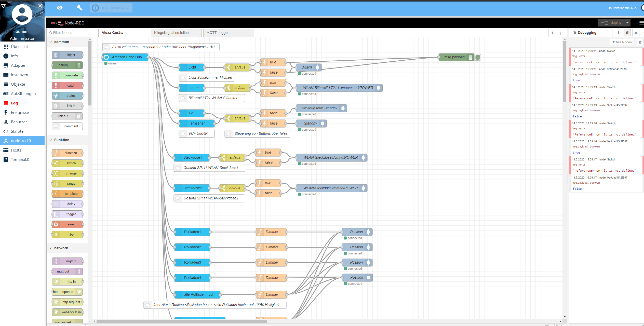
Task: Open the debug messages bug icon
Action: click(x=627, y=33)
